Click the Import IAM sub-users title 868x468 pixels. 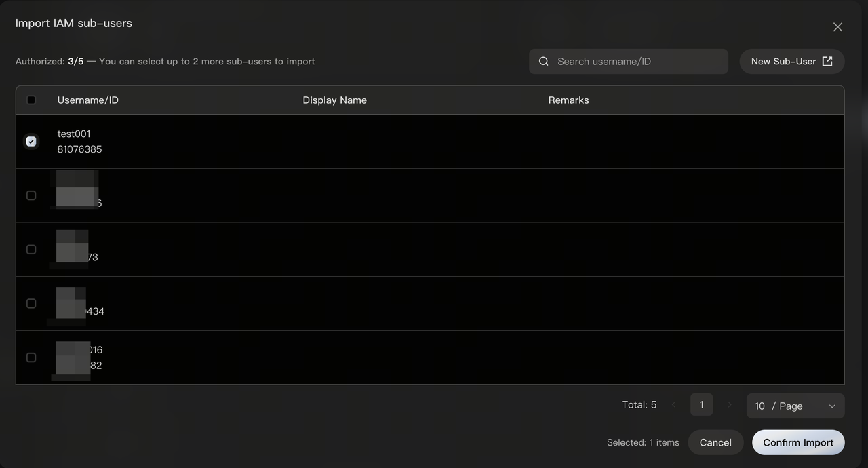point(74,23)
